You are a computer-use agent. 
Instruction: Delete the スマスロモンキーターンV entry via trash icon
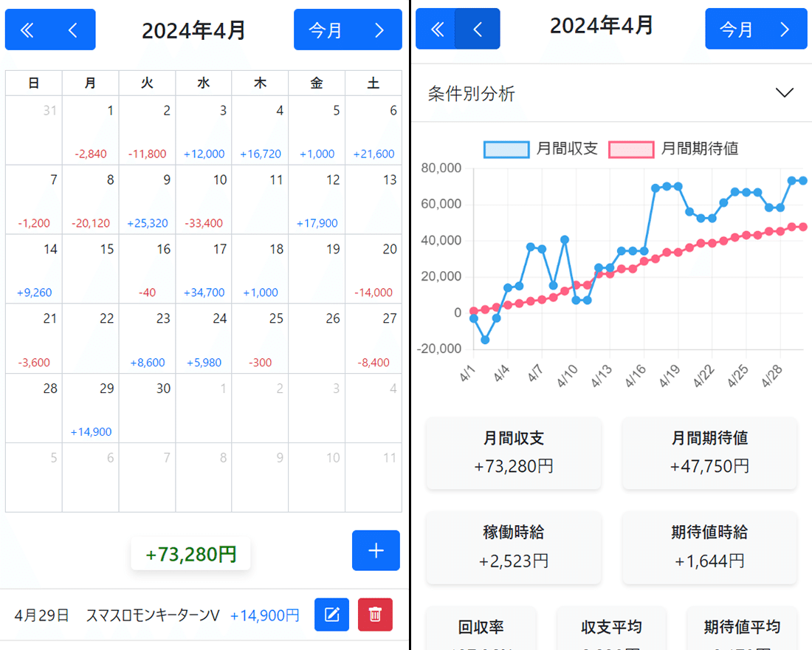376,615
